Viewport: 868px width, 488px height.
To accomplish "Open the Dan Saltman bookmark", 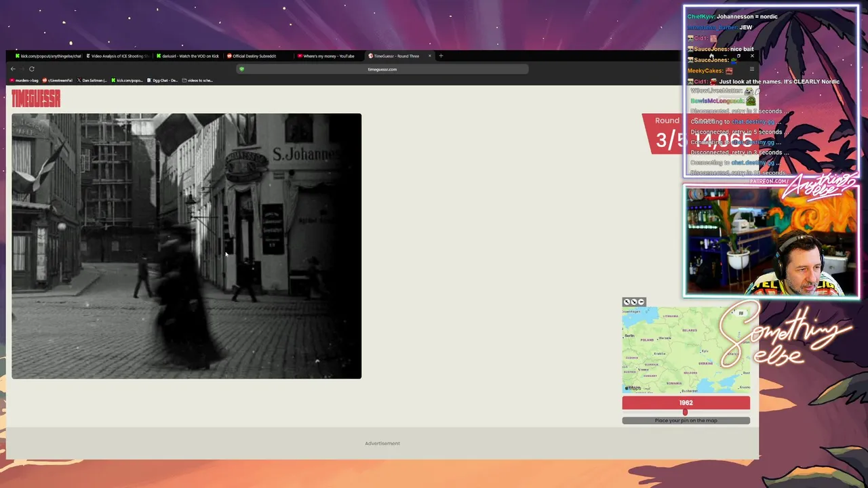I will [92, 80].
